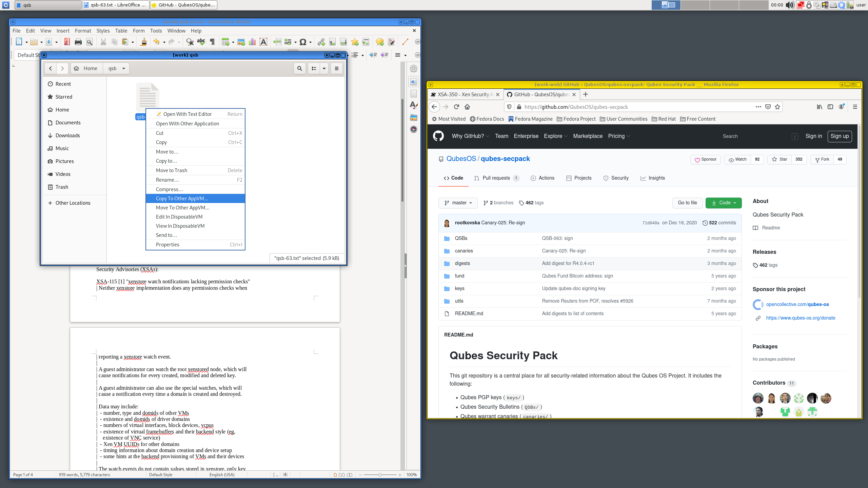The height and width of the screenshot is (488, 868).
Task: Bookmark the qubes-secpack page via star icon
Action: [776, 107]
